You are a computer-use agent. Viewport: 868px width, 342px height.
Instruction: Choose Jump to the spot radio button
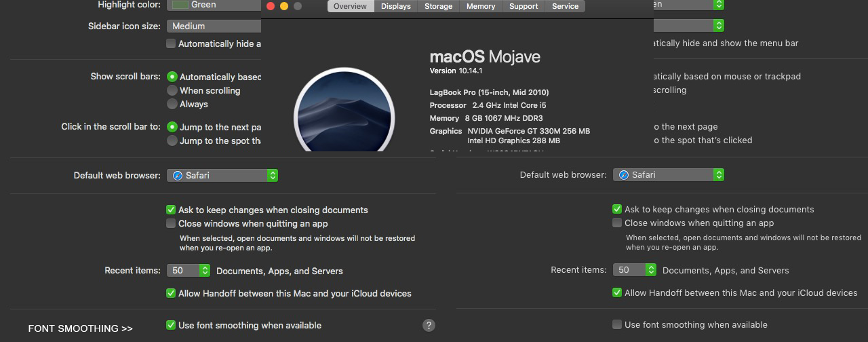tap(172, 140)
